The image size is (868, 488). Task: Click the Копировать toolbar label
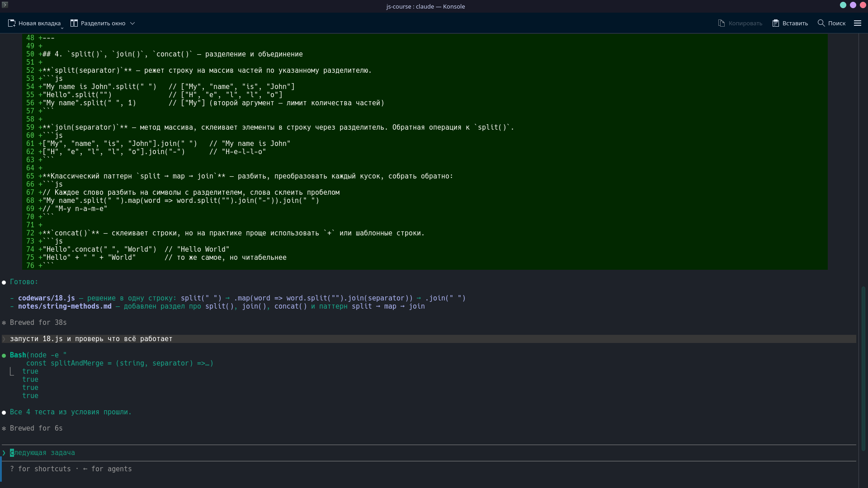point(745,23)
